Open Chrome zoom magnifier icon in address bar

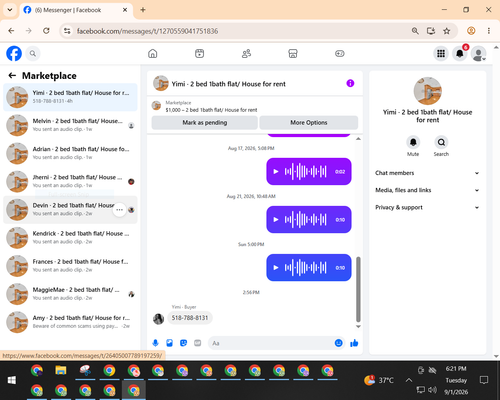click(415, 31)
